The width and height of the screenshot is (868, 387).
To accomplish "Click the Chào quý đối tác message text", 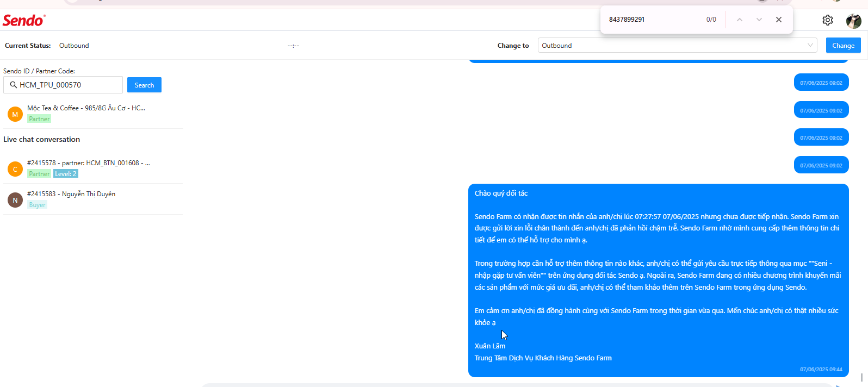I will pyautogui.click(x=501, y=193).
